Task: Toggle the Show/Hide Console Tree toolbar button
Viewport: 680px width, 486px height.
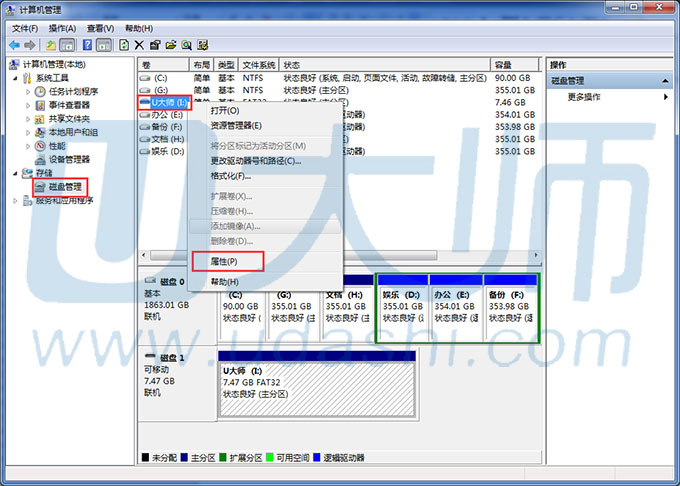Action: pyautogui.click(x=67, y=45)
